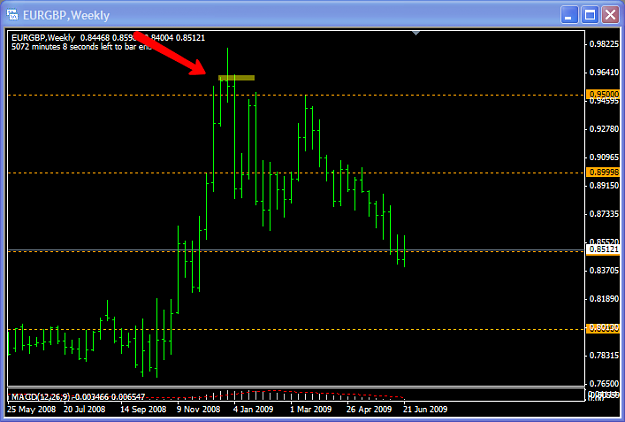The width and height of the screenshot is (625, 422).
Task: Click the 0.90965 price scale value
Action: point(604,157)
